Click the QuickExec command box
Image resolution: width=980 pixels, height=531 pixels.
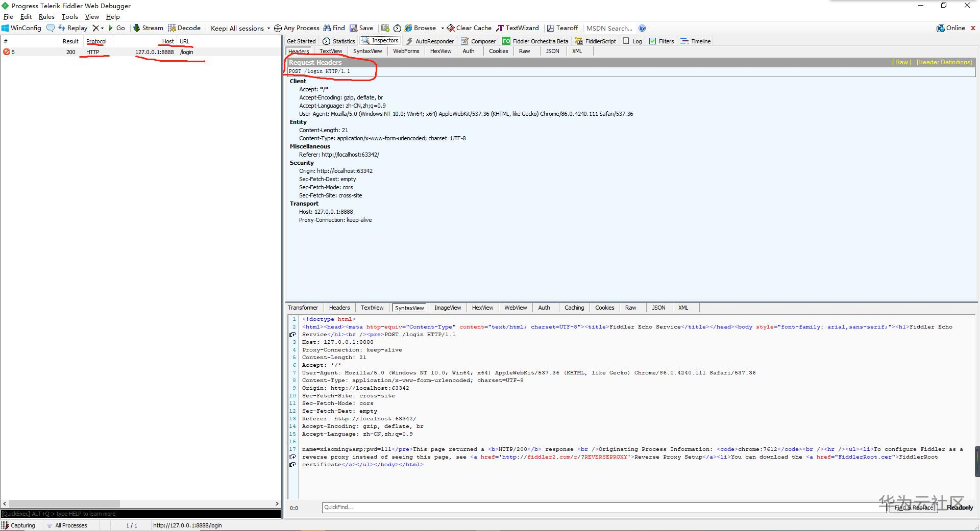141,514
